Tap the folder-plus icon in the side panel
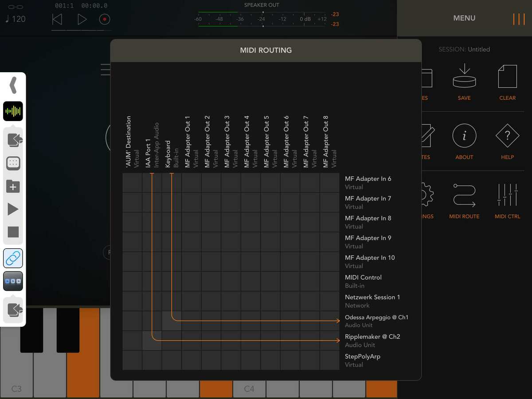The width and height of the screenshot is (532, 399). 13,187
